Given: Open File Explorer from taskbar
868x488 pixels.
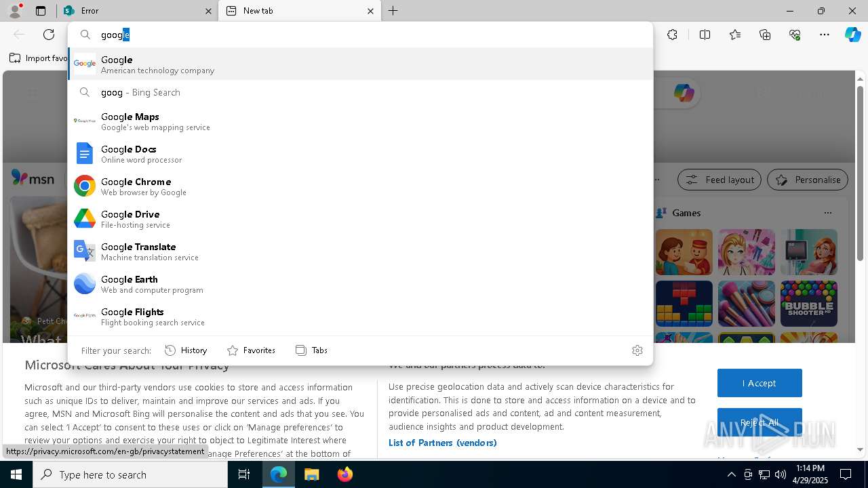Looking at the screenshot, I should (x=311, y=474).
